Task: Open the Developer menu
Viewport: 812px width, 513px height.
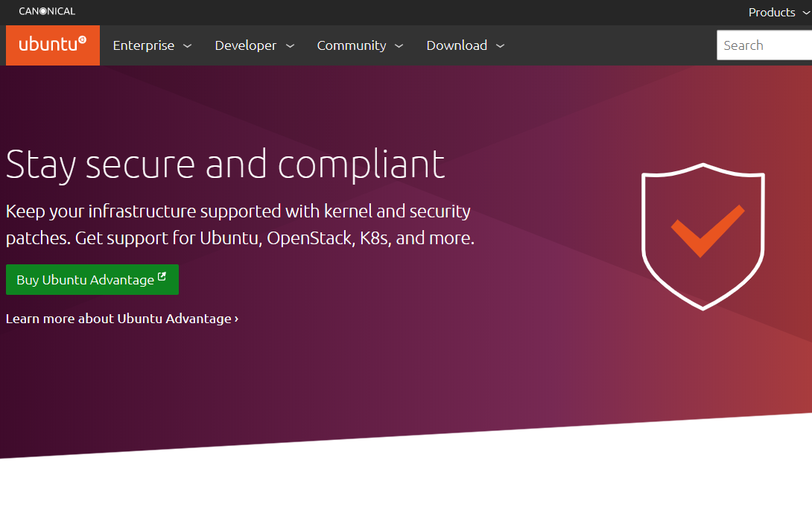Action: click(254, 45)
